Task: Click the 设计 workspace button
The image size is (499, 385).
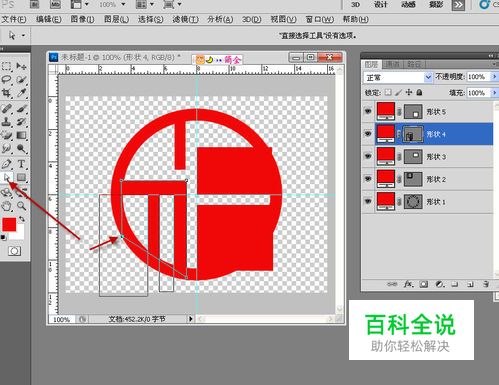Action: 380,5
